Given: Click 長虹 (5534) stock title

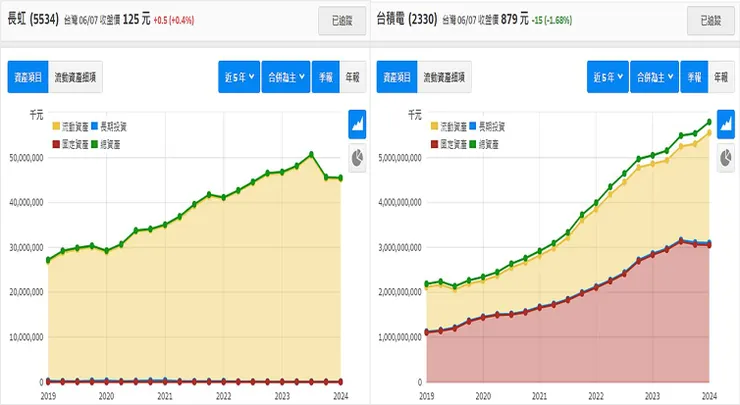Looking at the screenshot, I should pyautogui.click(x=33, y=19).
